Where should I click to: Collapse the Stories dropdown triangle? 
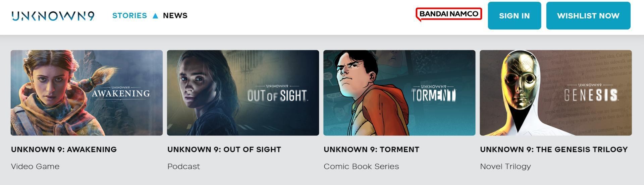click(x=155, y=16)
